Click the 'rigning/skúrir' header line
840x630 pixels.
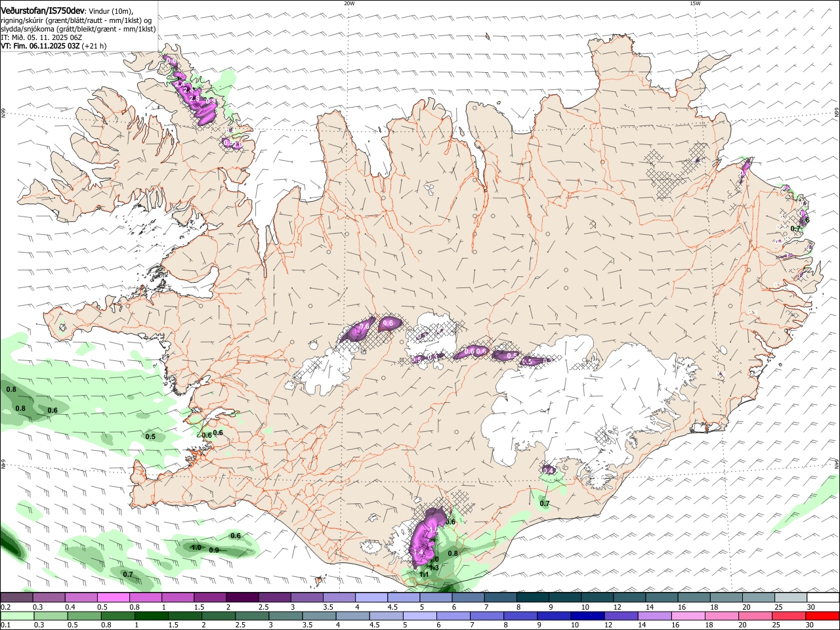[77, 20]
